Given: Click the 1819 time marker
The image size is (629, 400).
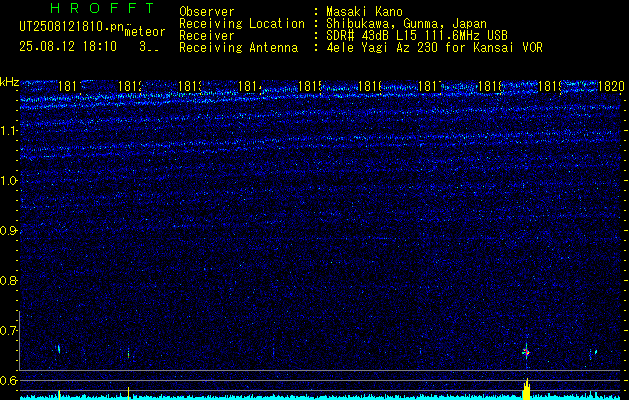Looking at the screenshot, I should pos(551,86).
